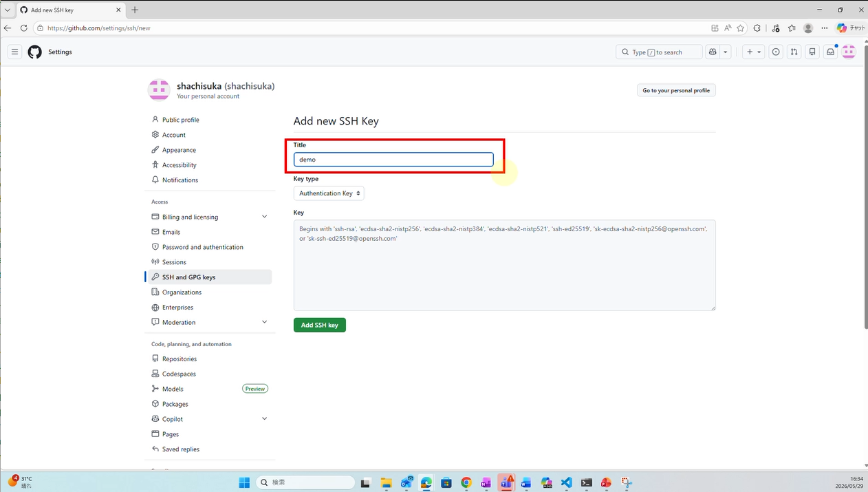Viewport: 868px width, 492px height.
Task: Open user avatar menu in GitHub header
Action: [849, 52]
